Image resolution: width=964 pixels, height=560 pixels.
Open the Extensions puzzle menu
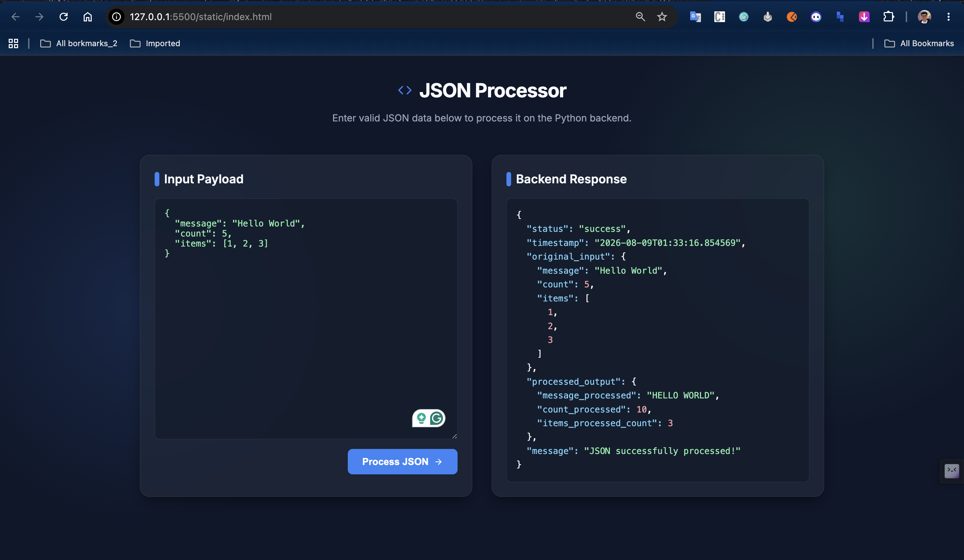[888, 17]
